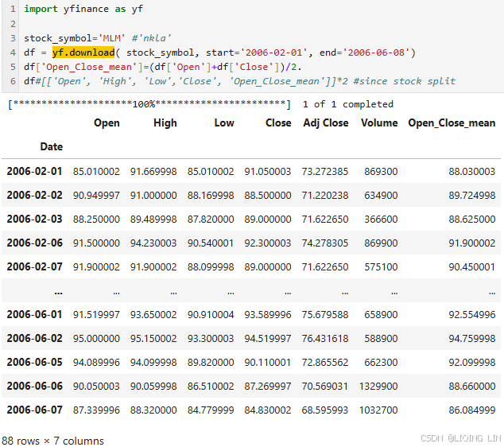The width and height of the screenshot is (504, 447).
Task: Click Open_Close_mean value 94.759998
Action: [472, 339]
